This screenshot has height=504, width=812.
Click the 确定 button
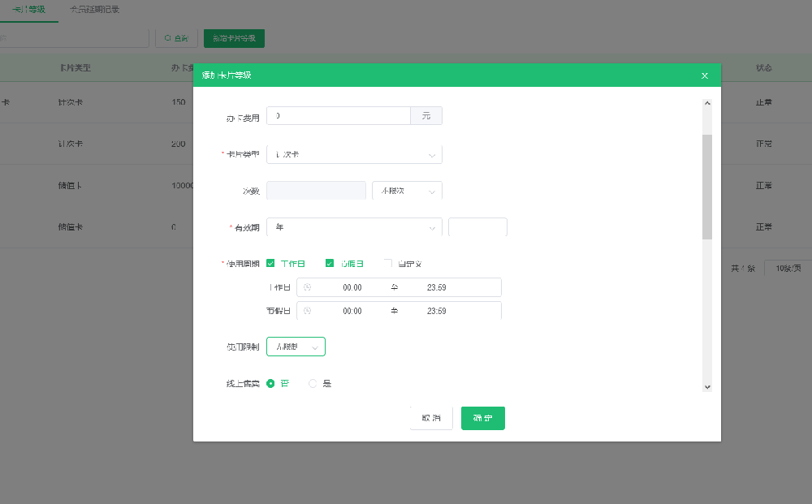tap(482, 418)
